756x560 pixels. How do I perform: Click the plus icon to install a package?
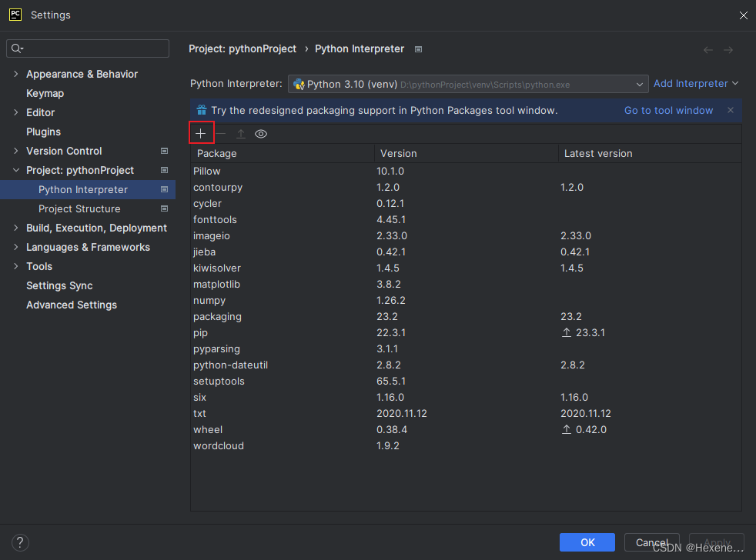(x=201, y=134)
